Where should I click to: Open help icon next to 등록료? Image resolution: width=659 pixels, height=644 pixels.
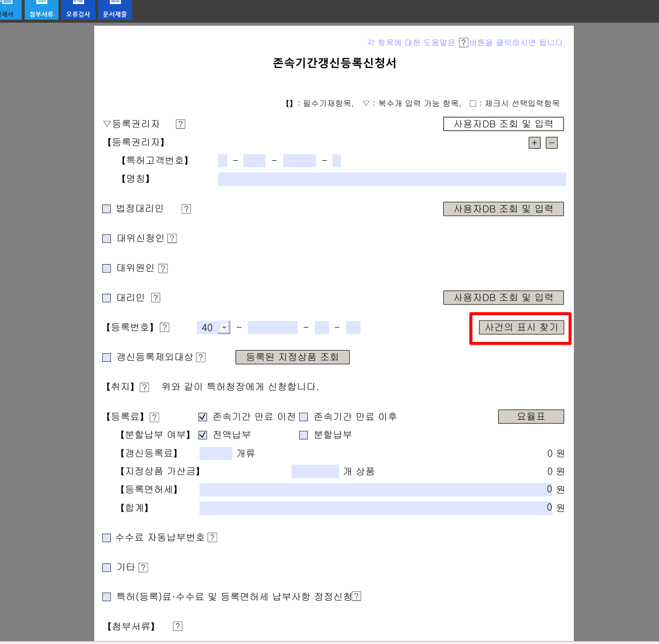(155, 417)
